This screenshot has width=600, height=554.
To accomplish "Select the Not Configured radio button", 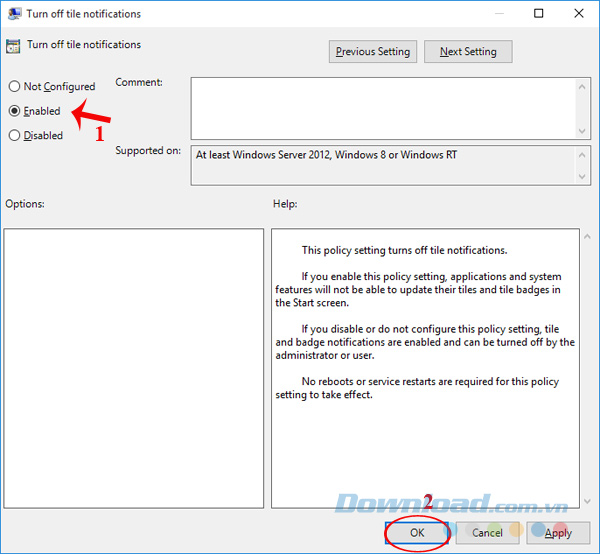I will click(x=14, y=86).
